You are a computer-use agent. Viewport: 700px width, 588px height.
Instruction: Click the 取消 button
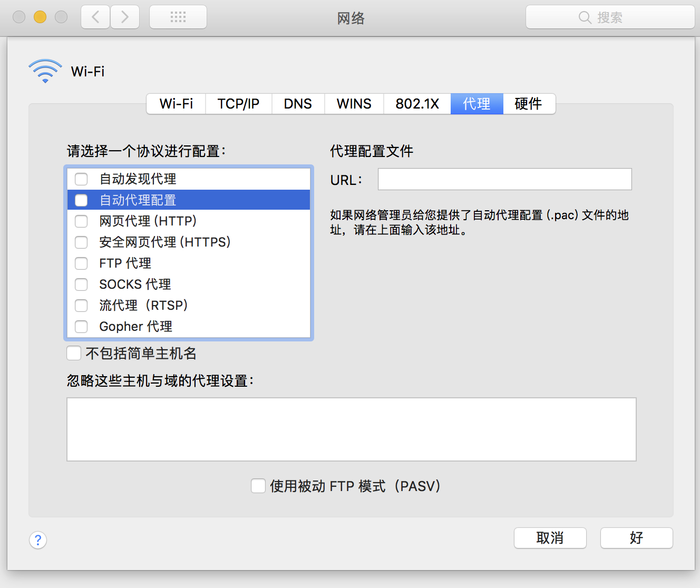tap(550, 538)
